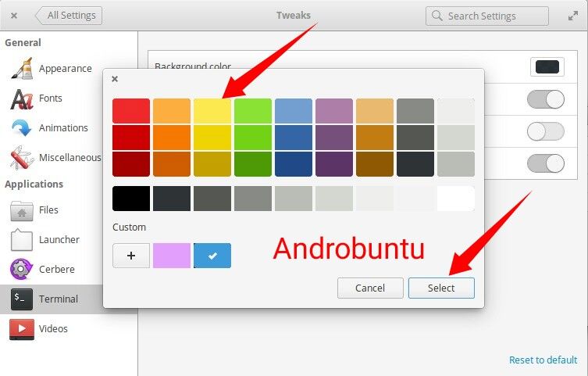Click the search magnifier icon
Image resolution: width=588 pixels, height=376 pixels.
(x=437, y=16)
